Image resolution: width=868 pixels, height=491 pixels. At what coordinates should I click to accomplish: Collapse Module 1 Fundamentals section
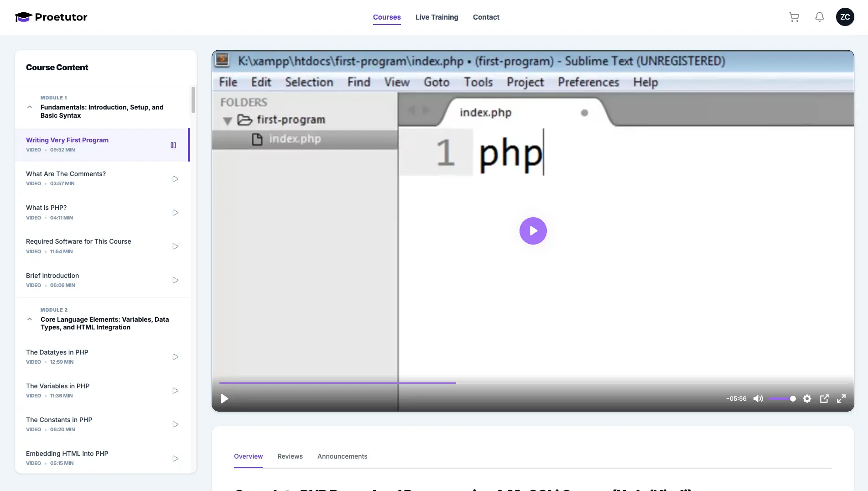[x=30, y=107]
